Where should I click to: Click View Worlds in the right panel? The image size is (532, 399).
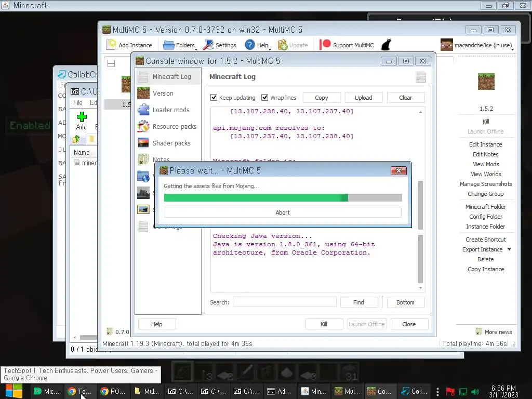[x=486, y=174]
